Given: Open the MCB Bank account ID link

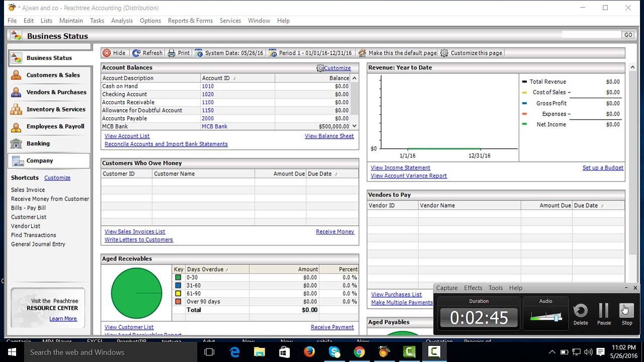Looking at the screenshot, I should coord(214,127).
